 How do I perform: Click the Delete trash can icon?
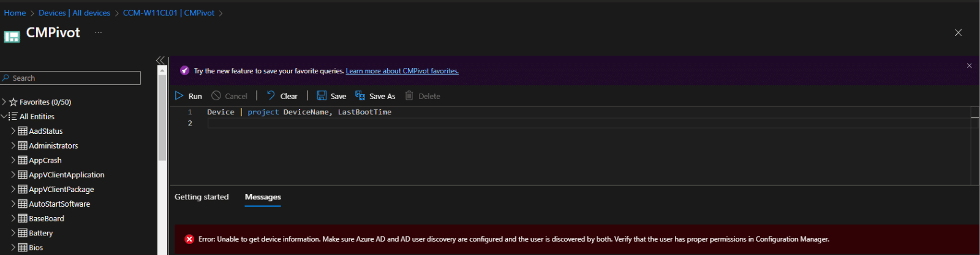[409, 95]
